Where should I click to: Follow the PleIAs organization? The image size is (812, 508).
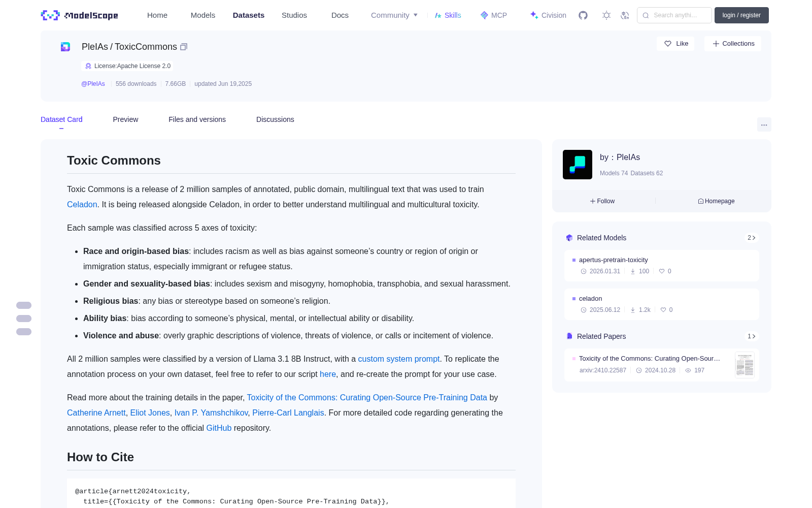[602, 201]
